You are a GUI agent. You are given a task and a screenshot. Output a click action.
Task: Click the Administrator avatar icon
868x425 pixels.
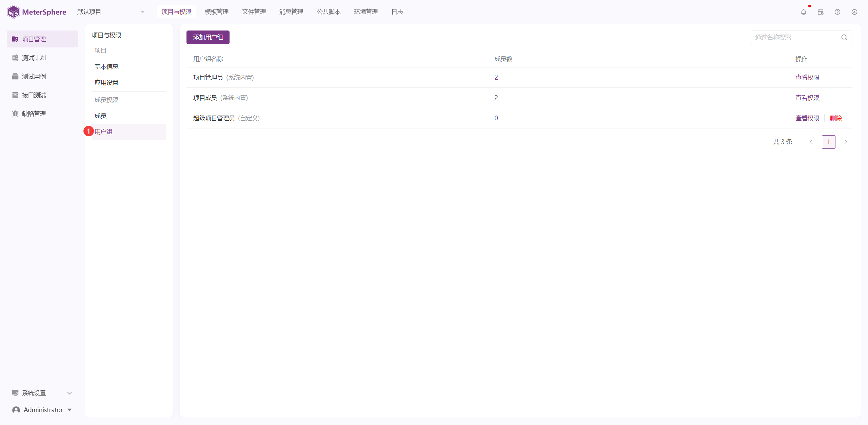pyautogui.click(x=16, y=410)
